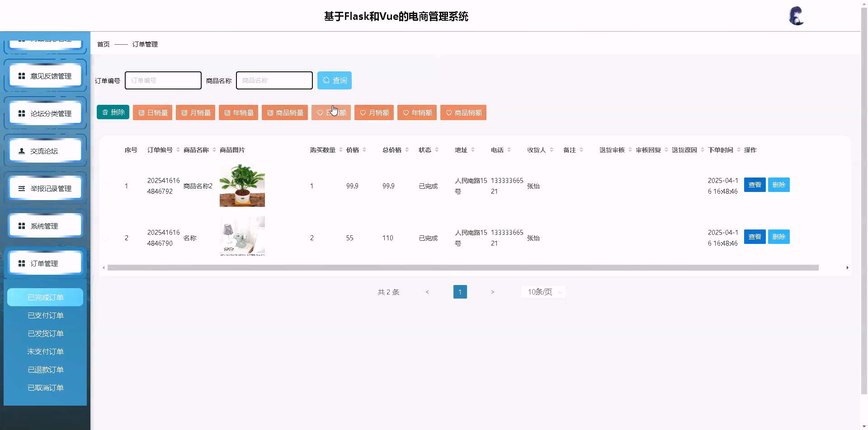Screen dimensions: 868x430
Task: Open the green plant product image
Action: (x=242, y=186)
